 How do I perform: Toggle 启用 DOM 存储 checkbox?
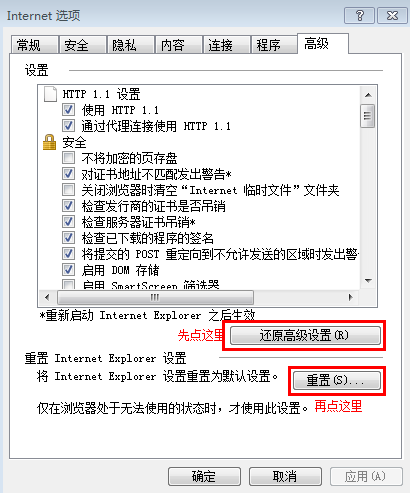(68, 270)
